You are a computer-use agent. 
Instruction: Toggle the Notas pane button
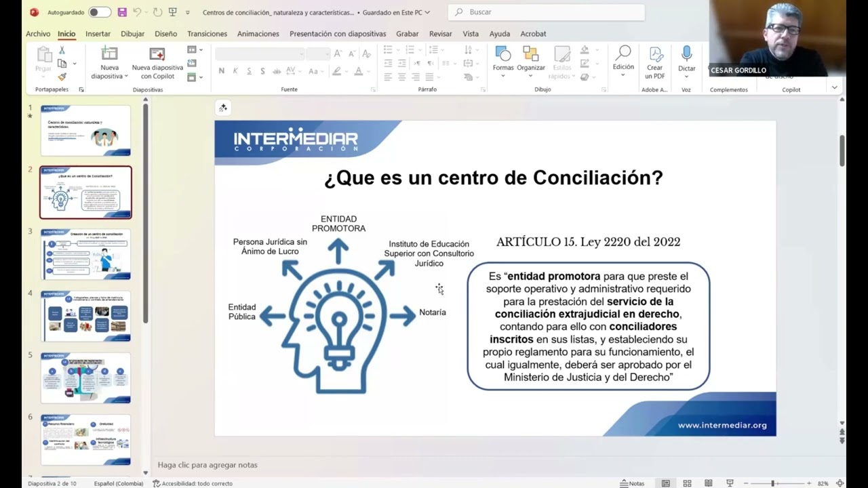pyautogui.click(x=632, y=483)
